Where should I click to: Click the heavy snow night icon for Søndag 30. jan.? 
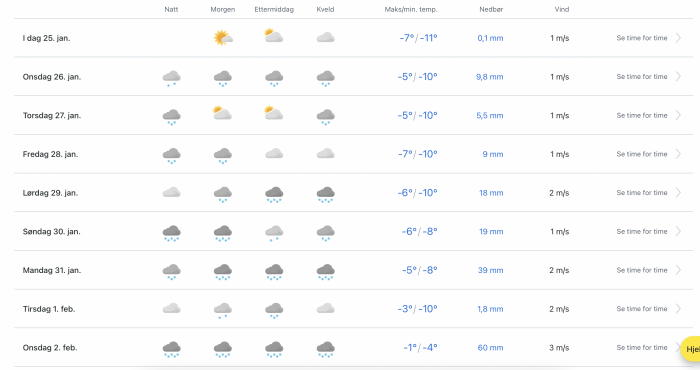171,233
